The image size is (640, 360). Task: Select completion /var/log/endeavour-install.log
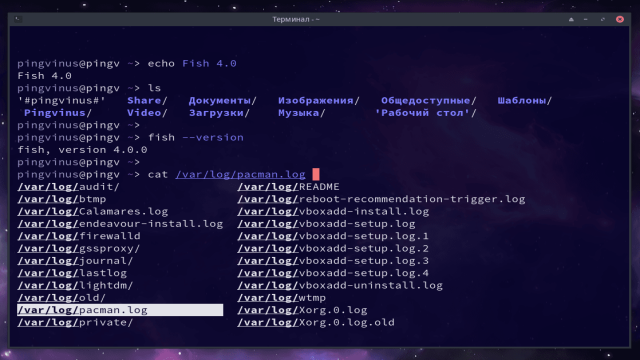120,224
